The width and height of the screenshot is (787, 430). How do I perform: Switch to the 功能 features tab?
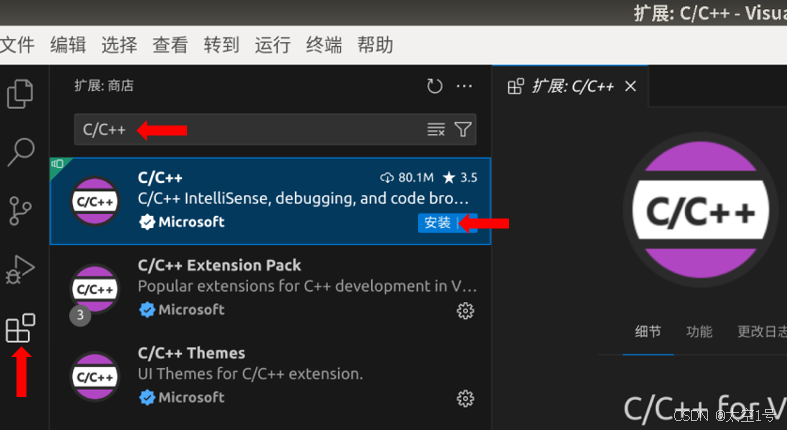pyautogui.click(x=699, y=332)
